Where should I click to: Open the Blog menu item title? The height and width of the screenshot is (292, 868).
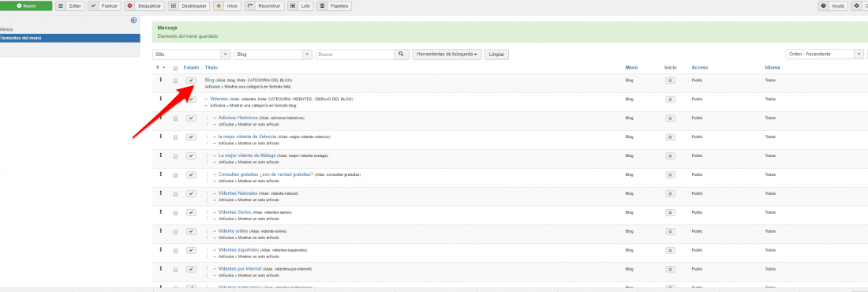point(209,80)
